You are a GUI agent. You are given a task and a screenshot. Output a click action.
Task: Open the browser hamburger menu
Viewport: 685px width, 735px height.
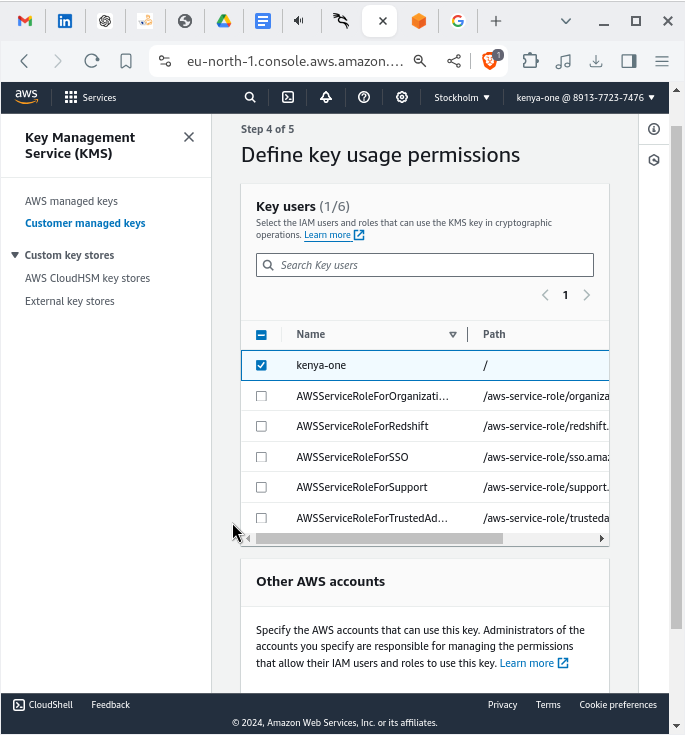pyautogui.click(x=662, y=61)
